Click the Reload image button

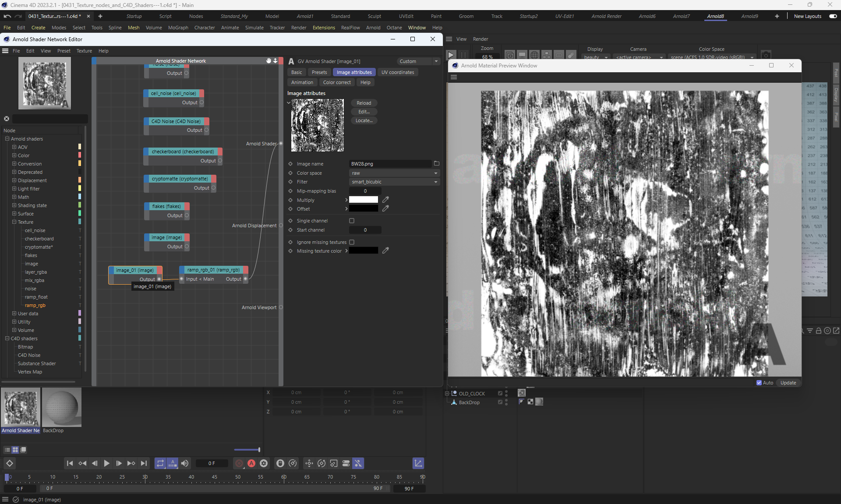tap(364, 103)
